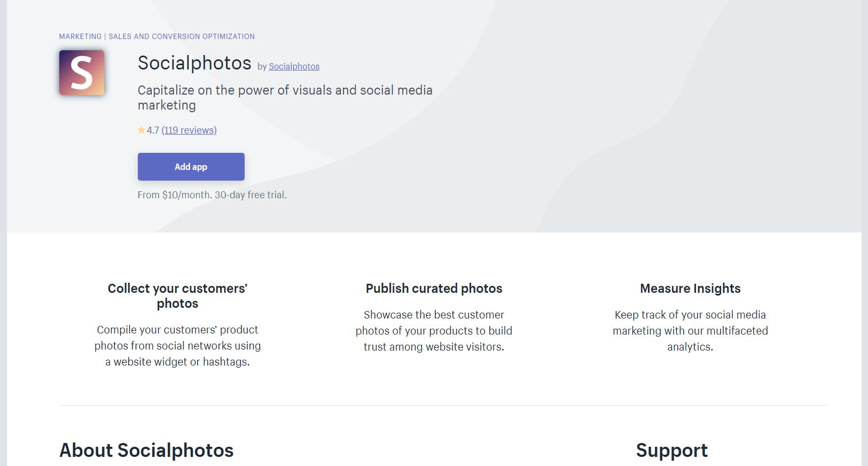Open Sales and Conversion Optimization category
868x466 pixels.
click(x=182, y=36)
